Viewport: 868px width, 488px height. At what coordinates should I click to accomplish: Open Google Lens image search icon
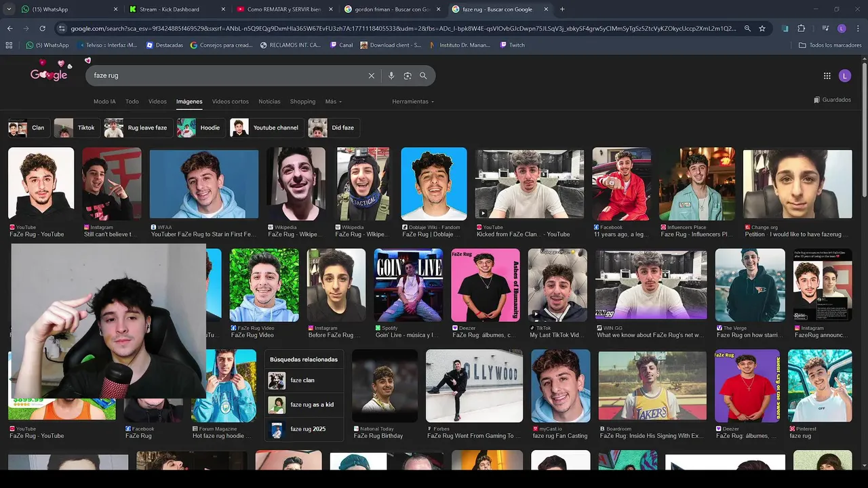pos(408,76)
